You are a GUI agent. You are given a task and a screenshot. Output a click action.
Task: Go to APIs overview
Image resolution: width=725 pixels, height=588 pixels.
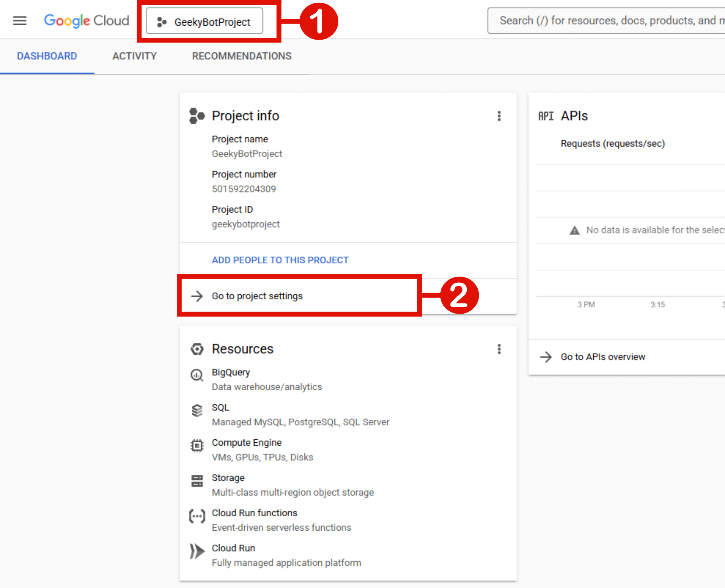pos(603,357)
